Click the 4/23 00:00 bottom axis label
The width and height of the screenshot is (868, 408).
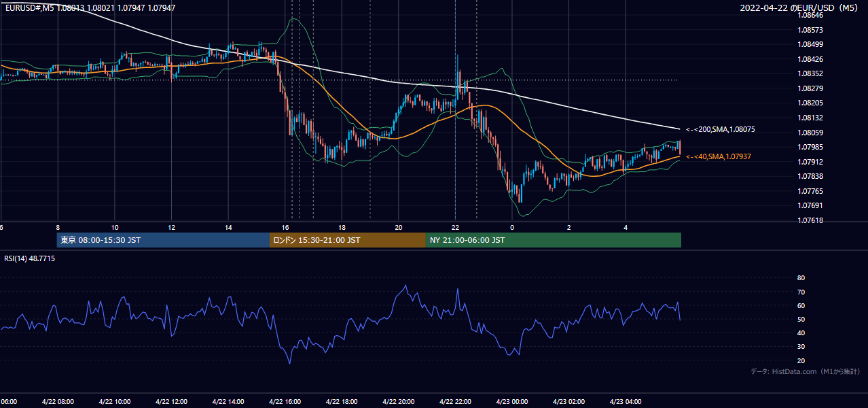(x=512, y=401)
